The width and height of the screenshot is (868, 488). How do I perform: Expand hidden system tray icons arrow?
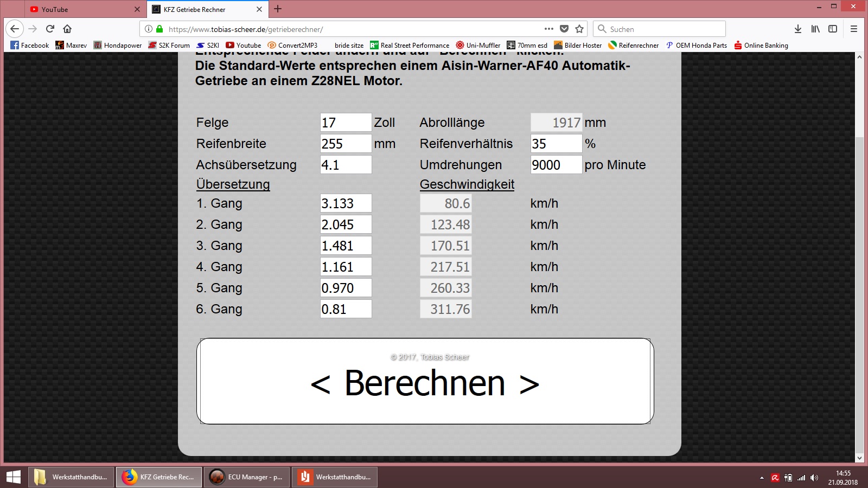coord(762,478)
